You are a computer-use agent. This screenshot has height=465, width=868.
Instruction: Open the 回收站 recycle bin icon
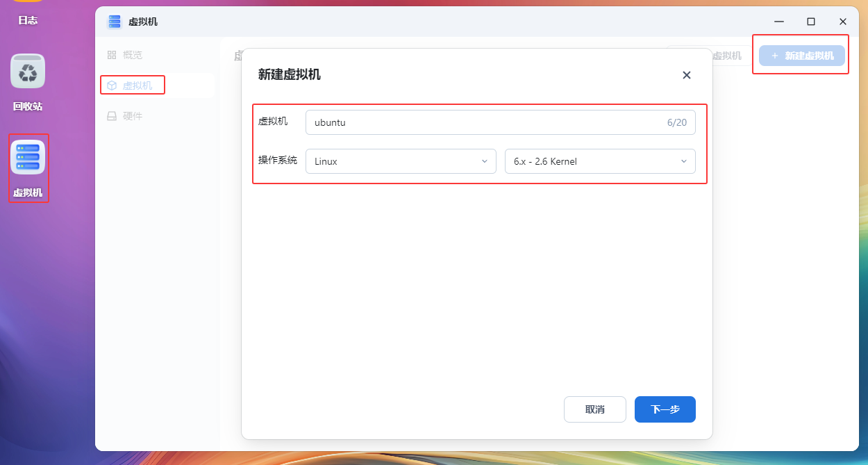[28, 72]
